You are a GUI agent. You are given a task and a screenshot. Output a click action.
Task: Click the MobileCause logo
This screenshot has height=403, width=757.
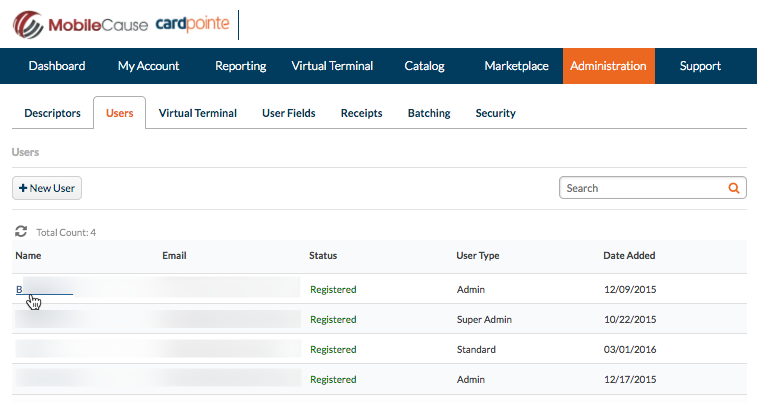pos(80,25)
